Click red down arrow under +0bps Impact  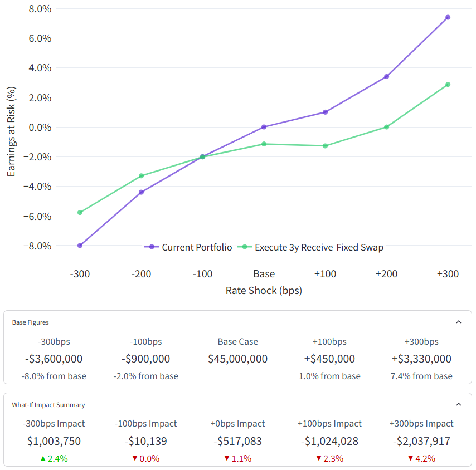tap(226, 459)
